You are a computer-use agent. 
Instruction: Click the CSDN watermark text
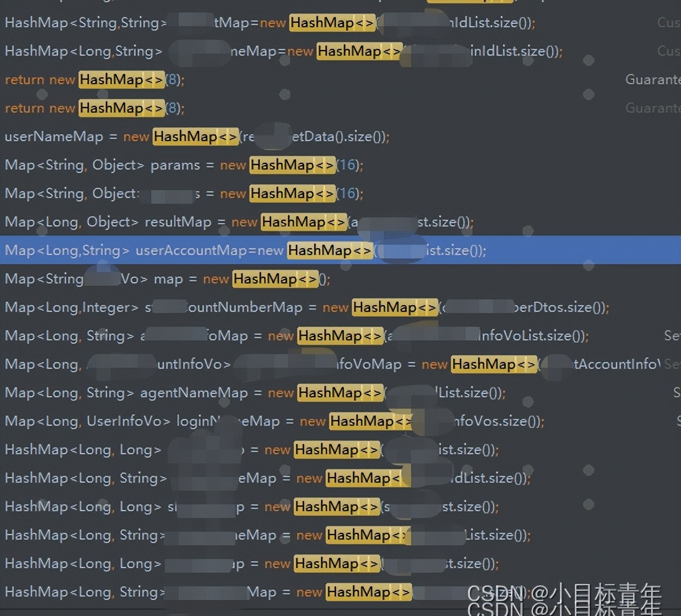[x=564, y=598]
